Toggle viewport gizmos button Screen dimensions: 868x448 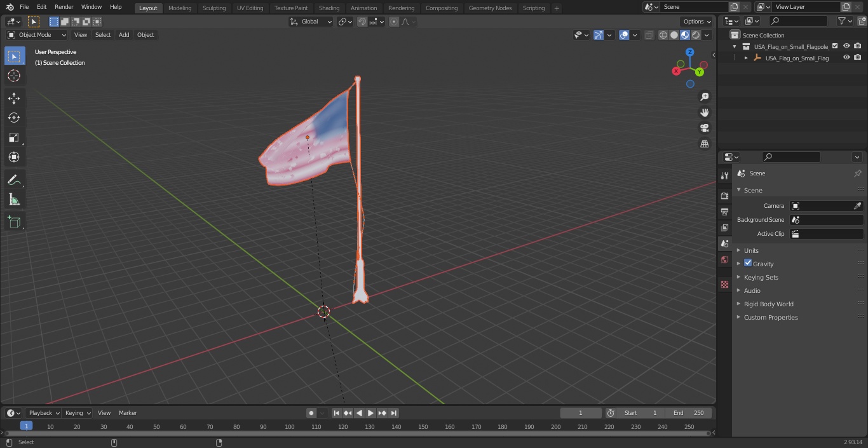pos(599,35)
